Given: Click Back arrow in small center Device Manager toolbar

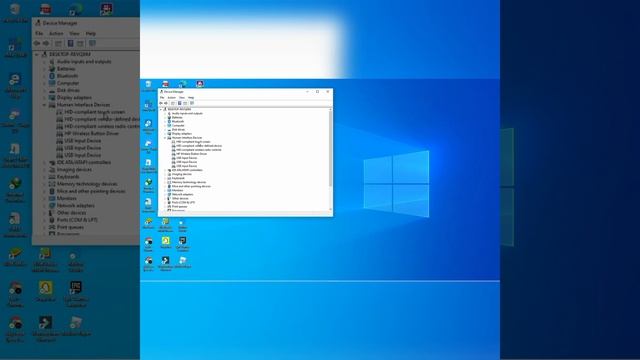Looking at the screenshot, I should pos(161,103).
